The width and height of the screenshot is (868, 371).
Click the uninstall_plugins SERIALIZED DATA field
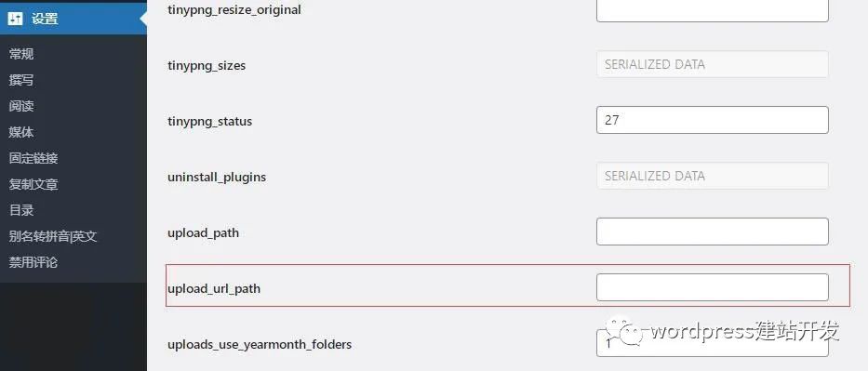click(713, 176)
